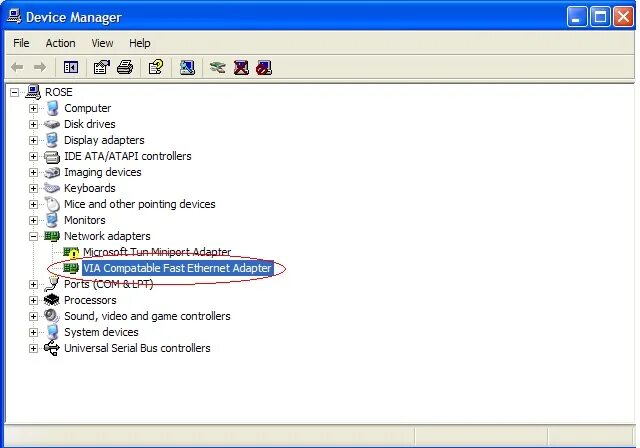
Task: Close the Device Manager window
Action: [x=623, y=17]
